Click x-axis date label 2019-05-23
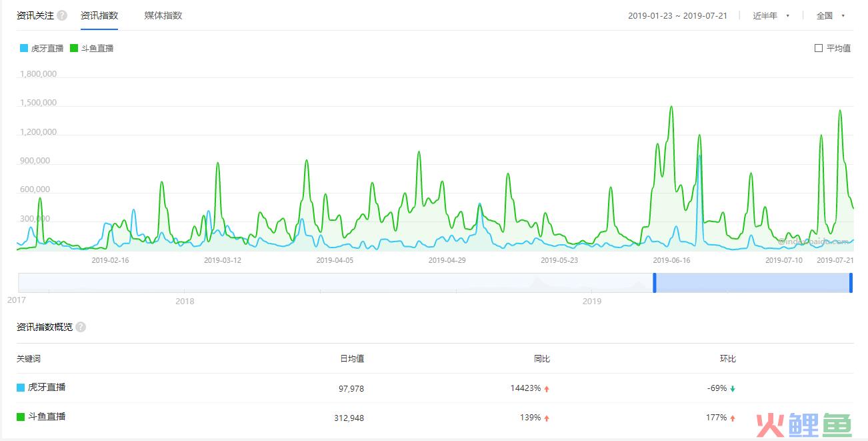868x441 pixels. pyautogui.click(x=559, y=260)
